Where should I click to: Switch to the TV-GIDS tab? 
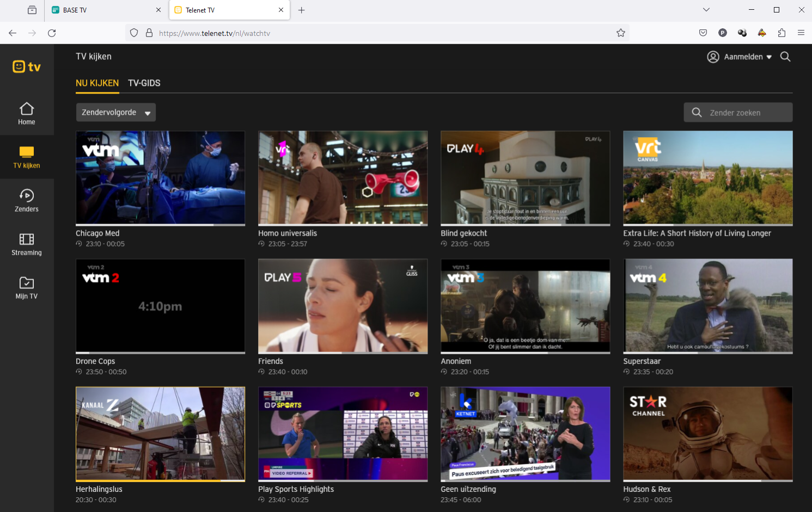(144, 83)
